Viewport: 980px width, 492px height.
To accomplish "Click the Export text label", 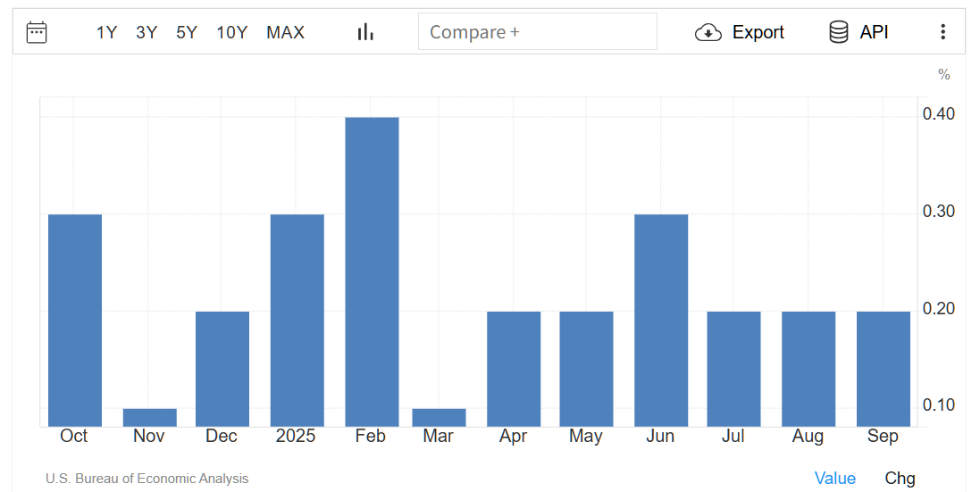I will pos(758,32).
